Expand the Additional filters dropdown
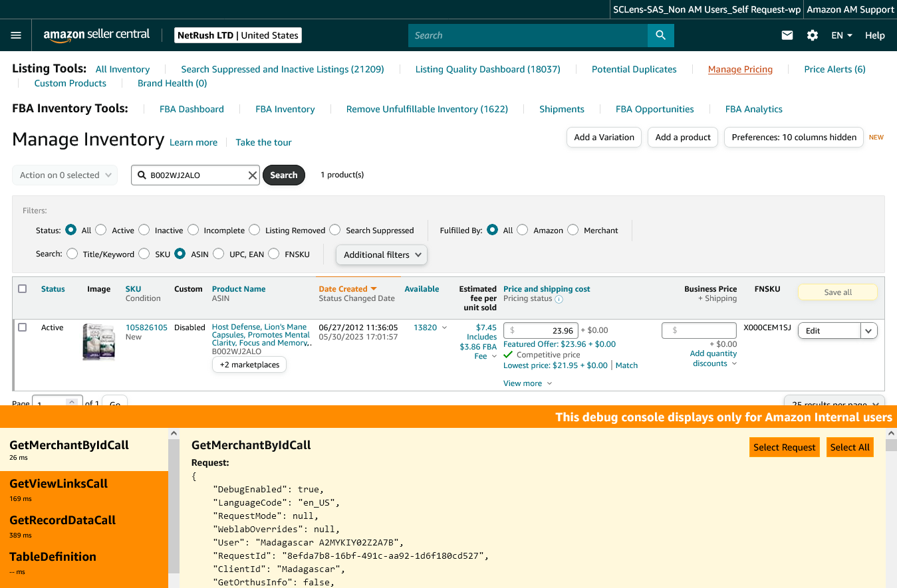Viewport: 897px width, 588px height. (x=382, y=254)
